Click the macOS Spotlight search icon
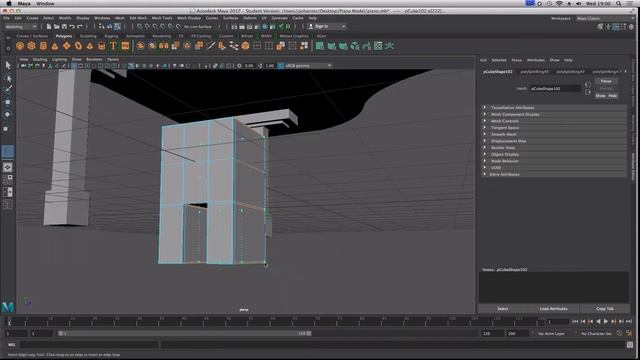640x360 pixels. (619, 4)
